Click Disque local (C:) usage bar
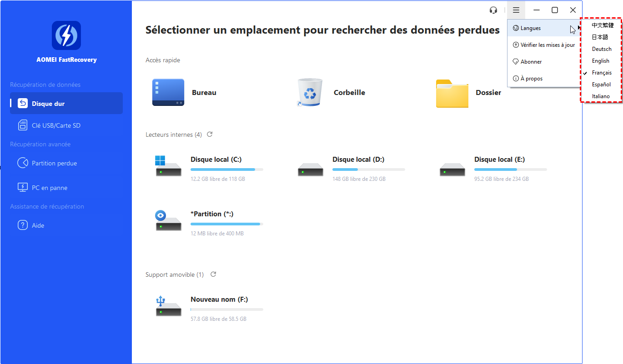Screen dimensions: 623x364 pyautogui.click(x=226, y=170)
